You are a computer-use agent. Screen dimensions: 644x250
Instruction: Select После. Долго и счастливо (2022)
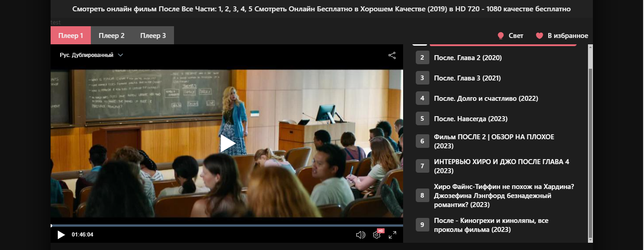[x=486, y=99]
